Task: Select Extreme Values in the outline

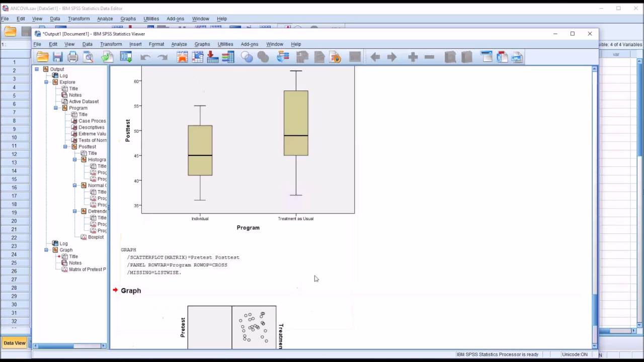Action: point(92,134)
